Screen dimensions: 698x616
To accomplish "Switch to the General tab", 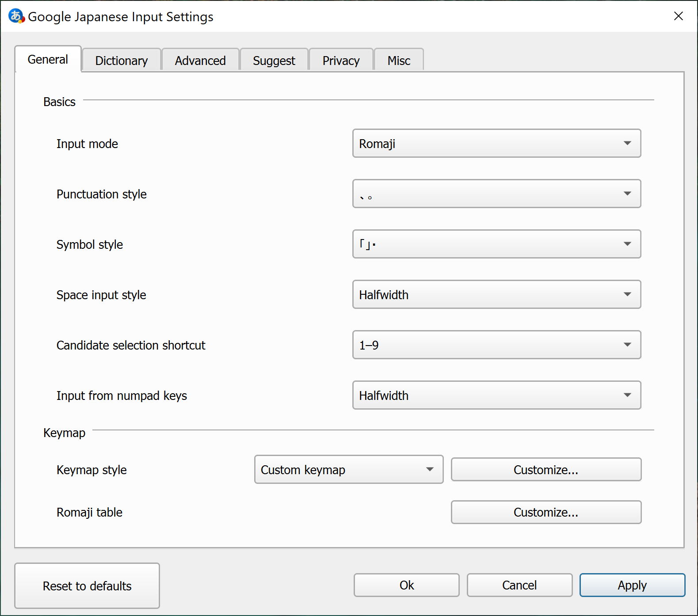I will click(48, 59).
